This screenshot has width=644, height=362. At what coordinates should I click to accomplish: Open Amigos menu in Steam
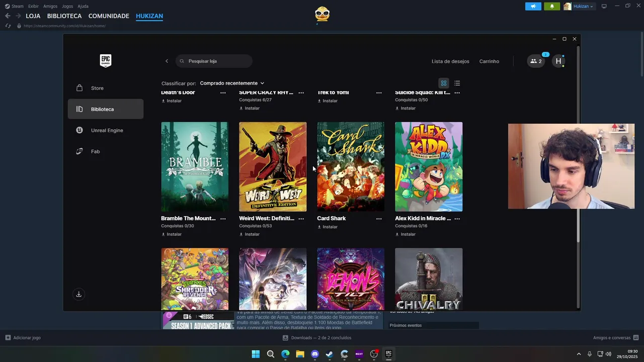click(x=50, y=6)
